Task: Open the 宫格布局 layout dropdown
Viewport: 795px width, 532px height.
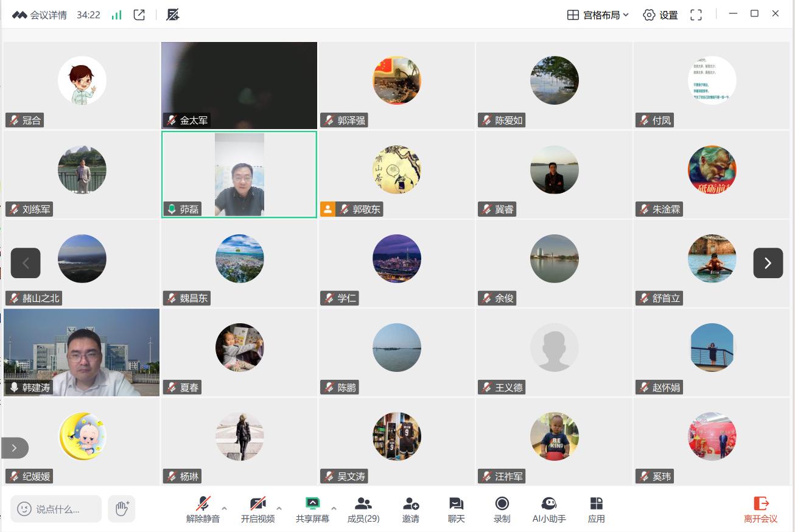Action: coord(598,15)
